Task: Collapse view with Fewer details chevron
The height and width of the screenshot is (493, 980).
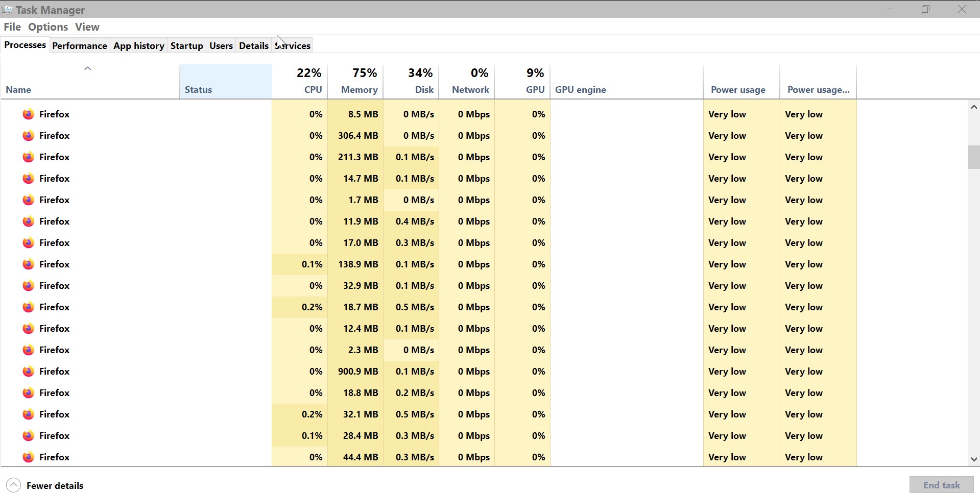Action: (14, 485)
